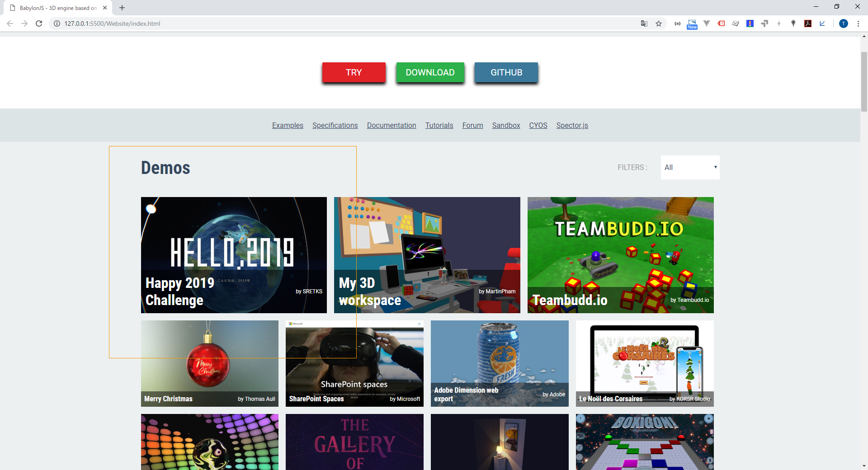
Task: Open the Forum link
Action: (x=473, y=125)
